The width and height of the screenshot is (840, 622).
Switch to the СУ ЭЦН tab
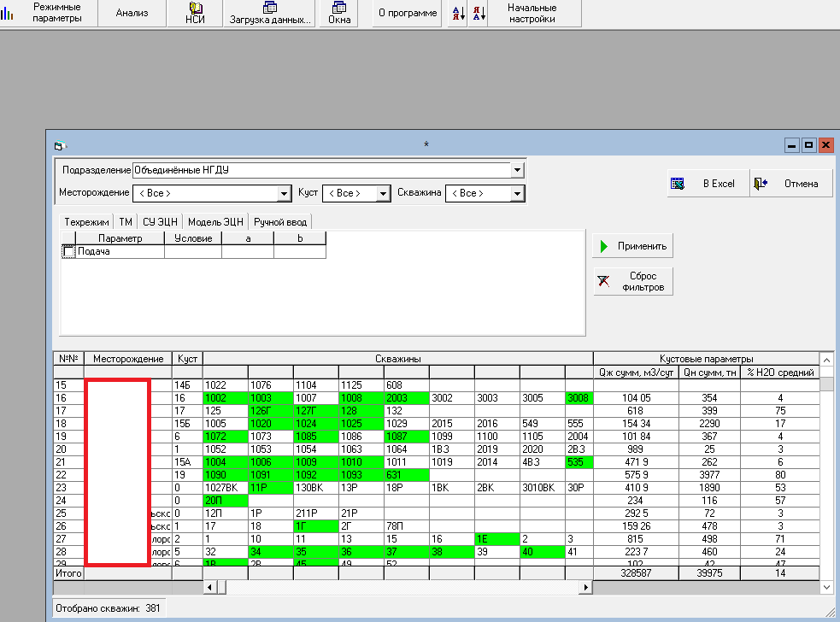tap(160, 222)
